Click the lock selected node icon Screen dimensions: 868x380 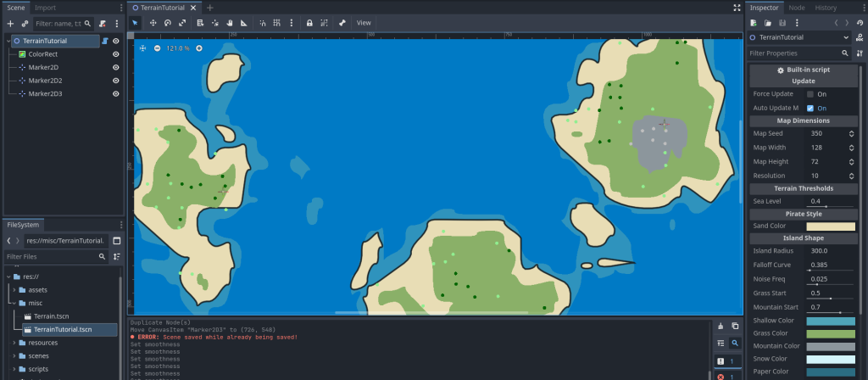click(309, 23)
